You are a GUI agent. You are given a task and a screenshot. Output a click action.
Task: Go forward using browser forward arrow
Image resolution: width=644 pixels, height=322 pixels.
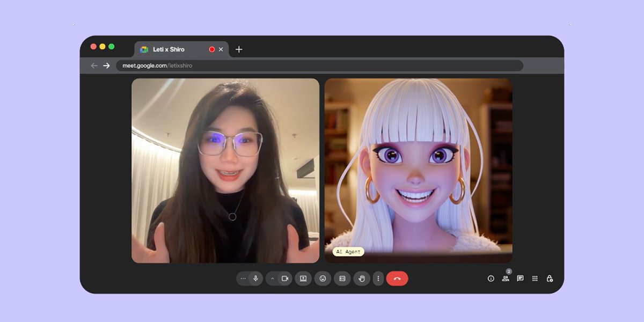tap(106, 65)
